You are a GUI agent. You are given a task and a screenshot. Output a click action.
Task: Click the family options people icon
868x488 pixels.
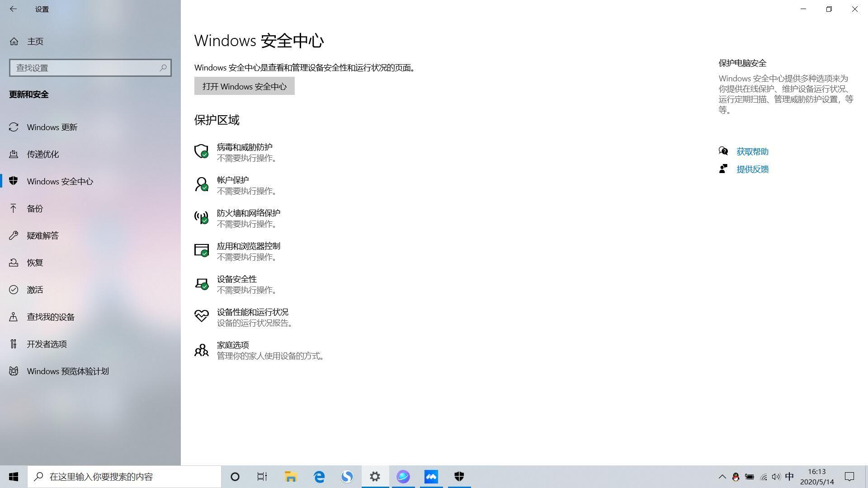coord(201,349)
